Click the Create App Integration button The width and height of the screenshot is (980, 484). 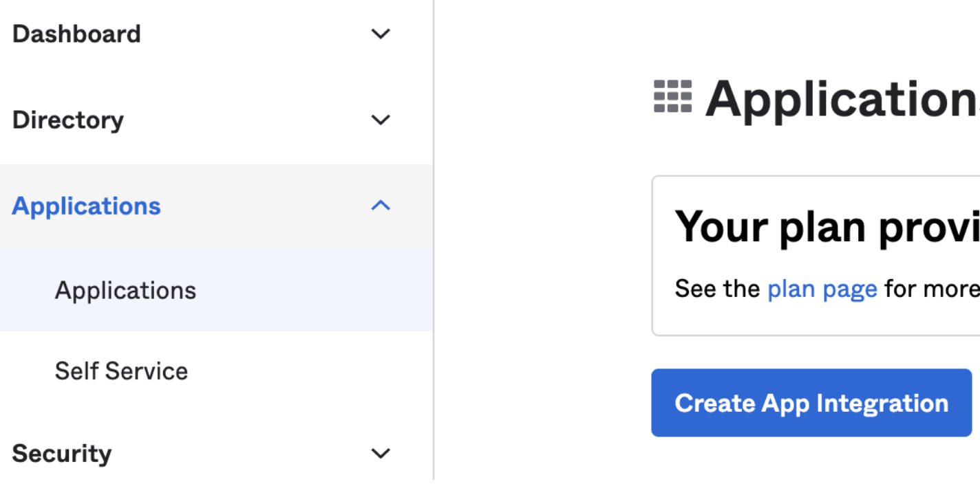pyautogui.click(x=811, y=403)
